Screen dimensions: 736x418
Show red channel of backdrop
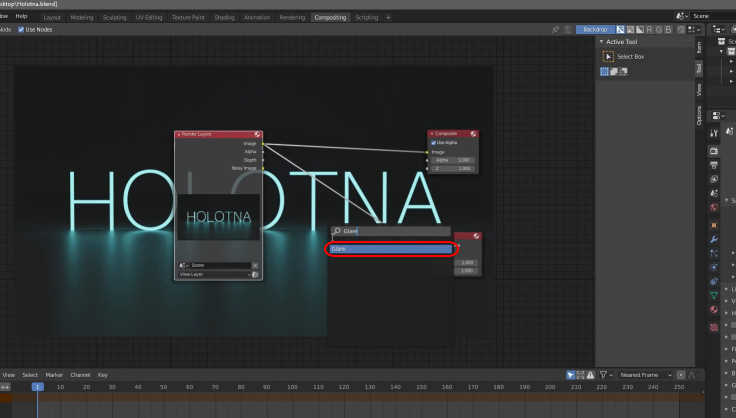(x=650, y=29)
